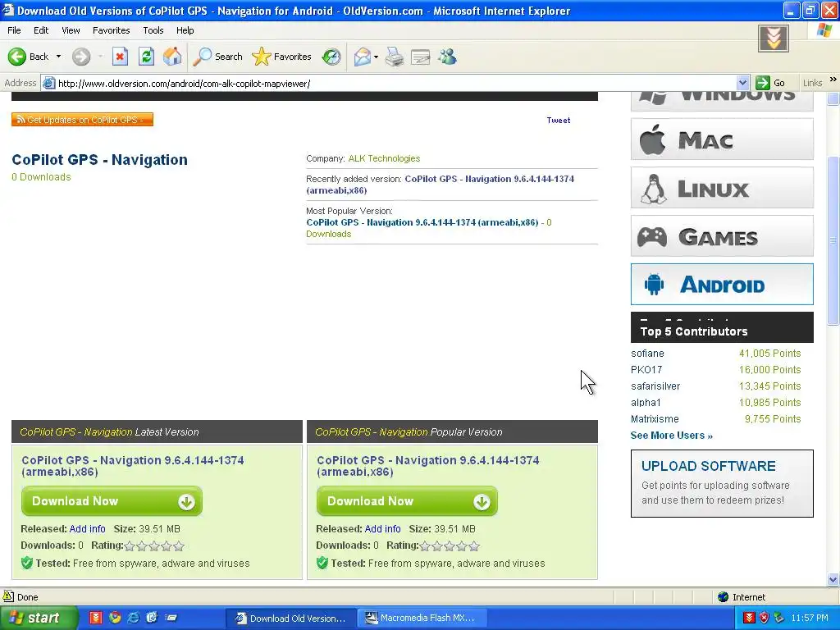840x630 pixels.
Task: Click the red quick launch icon by Start
Action: point(96,617)
